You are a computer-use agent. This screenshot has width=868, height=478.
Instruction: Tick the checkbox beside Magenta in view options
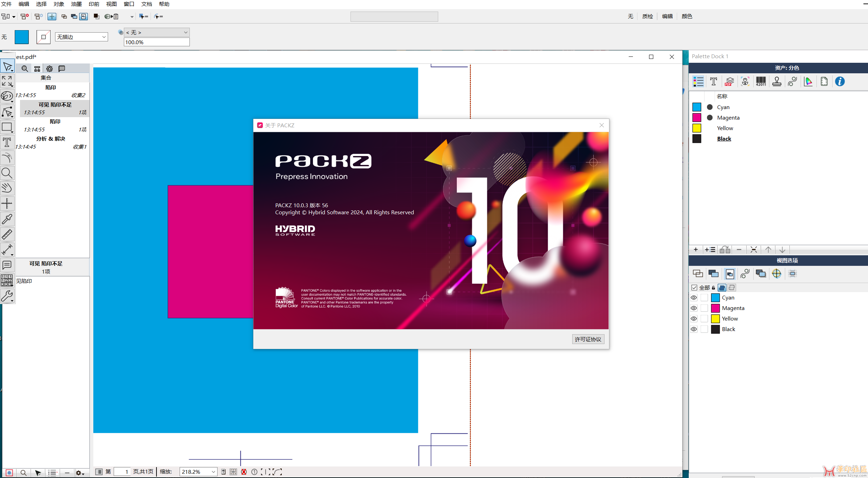pos(704,308)
